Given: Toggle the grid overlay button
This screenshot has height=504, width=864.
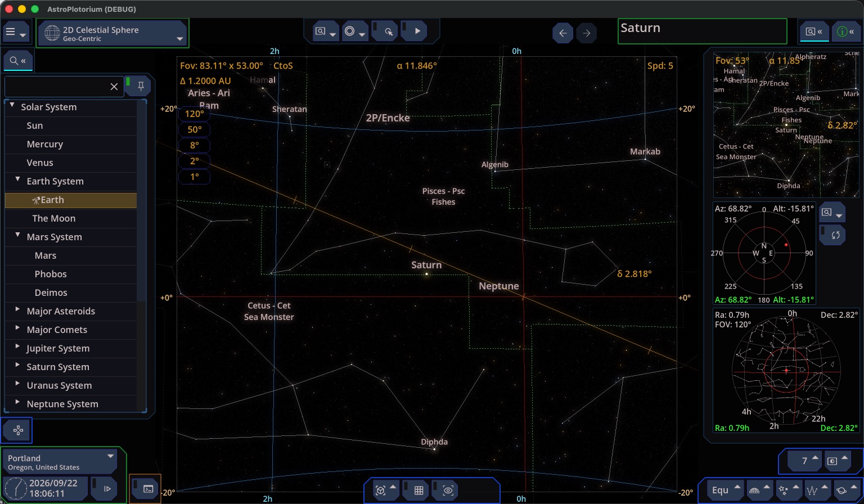Looking at the screenshot, I should 416,490.
